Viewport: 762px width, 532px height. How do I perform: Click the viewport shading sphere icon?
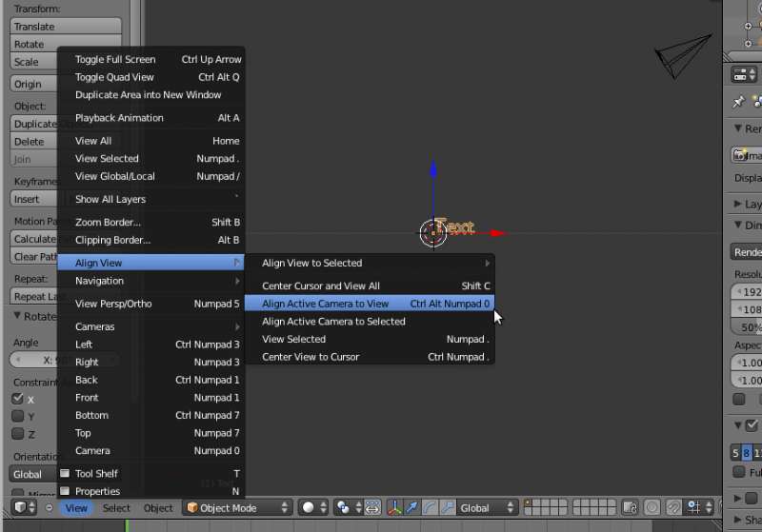tap(309, 508)
